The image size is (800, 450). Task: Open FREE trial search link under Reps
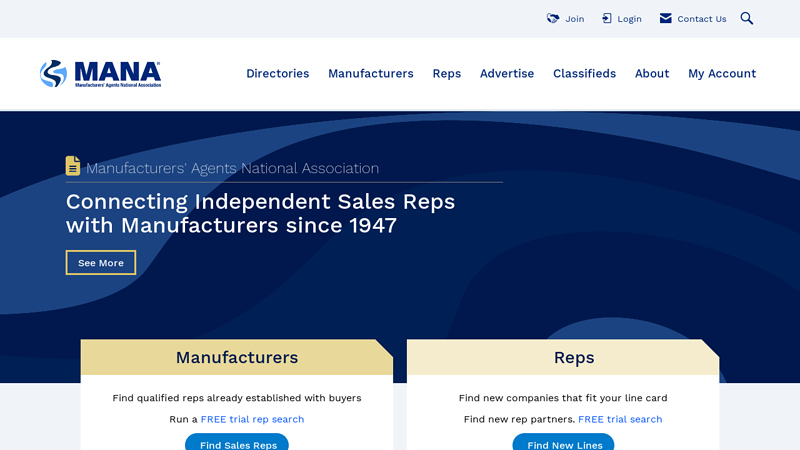pos(620,419)
